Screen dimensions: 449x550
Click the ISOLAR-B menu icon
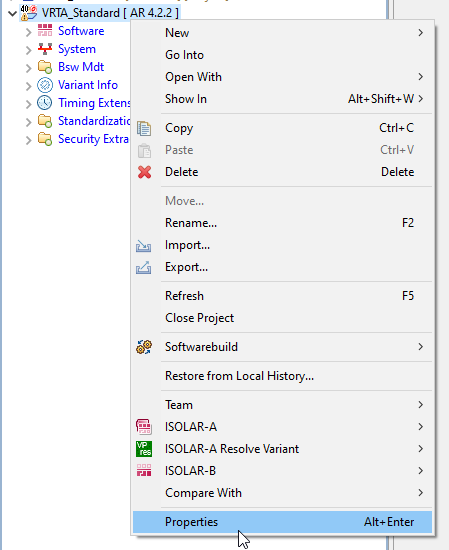click(x=144, y=471)
